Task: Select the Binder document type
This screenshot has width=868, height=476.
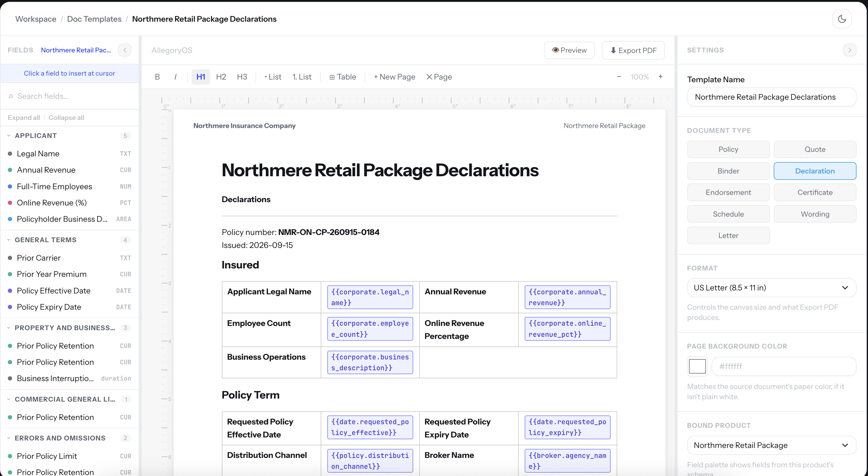Action: [x=728, y=171]
